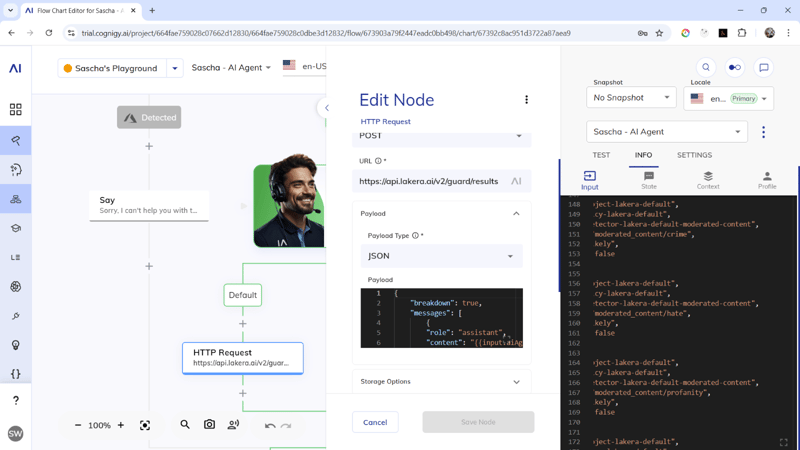The height and width of the screenshot is (450, 800).
Task: Undo the last flow change
Action: [270, 426]
